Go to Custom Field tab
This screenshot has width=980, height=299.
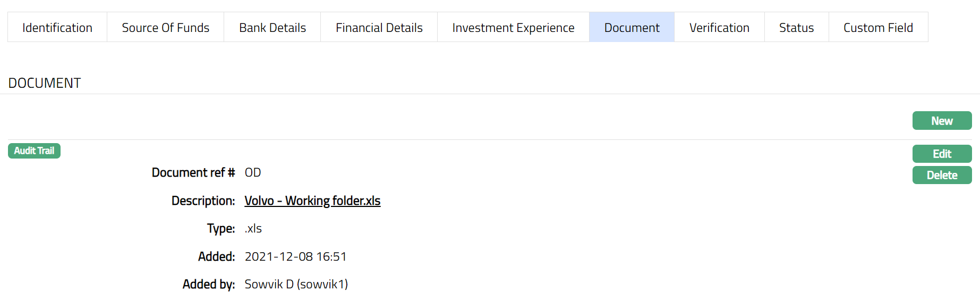tap(878, 28)
